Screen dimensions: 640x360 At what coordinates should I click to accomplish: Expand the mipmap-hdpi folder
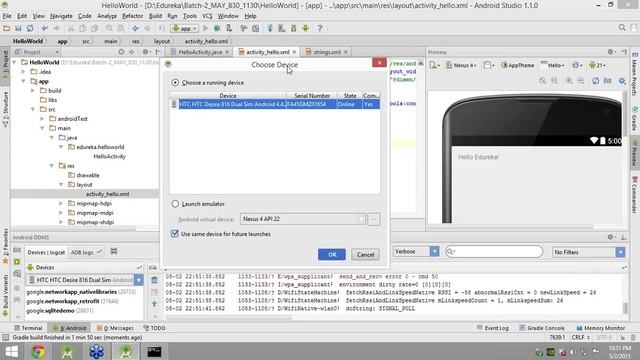point(61,203)
